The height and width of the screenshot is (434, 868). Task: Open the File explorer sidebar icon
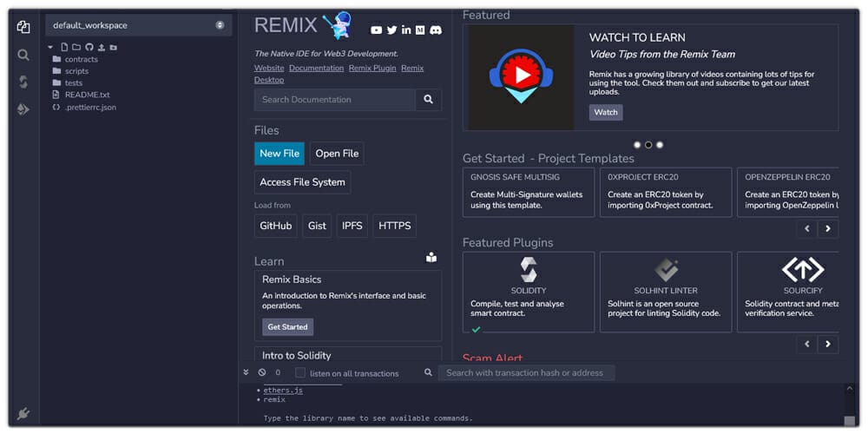23,27
